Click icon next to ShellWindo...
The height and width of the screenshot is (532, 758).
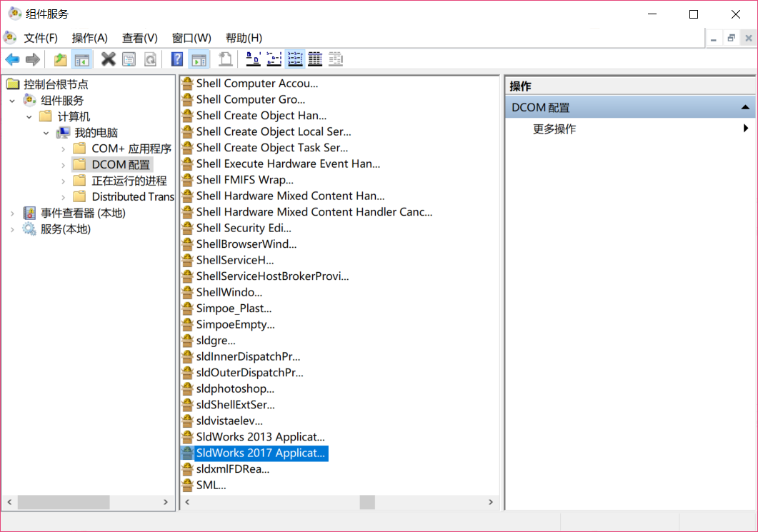[188, 292]
